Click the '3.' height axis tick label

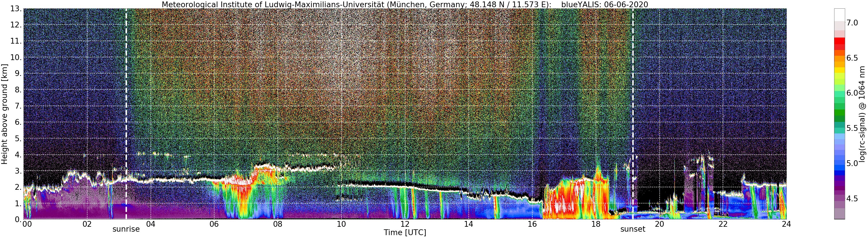18,171
